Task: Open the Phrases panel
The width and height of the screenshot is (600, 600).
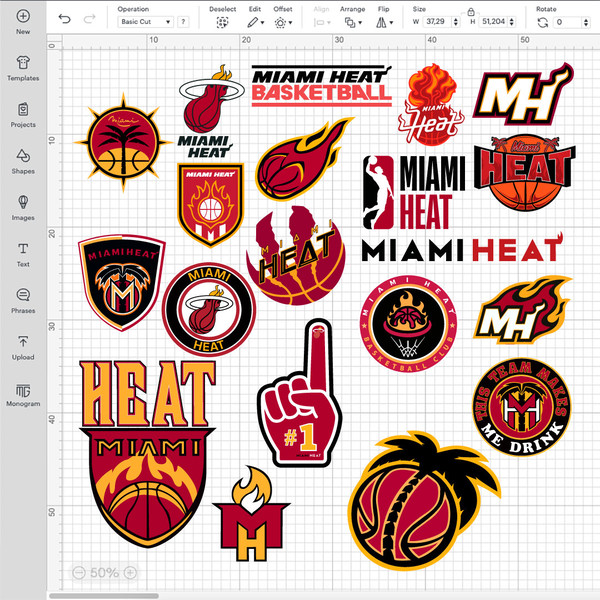Action: pos(23,301)
